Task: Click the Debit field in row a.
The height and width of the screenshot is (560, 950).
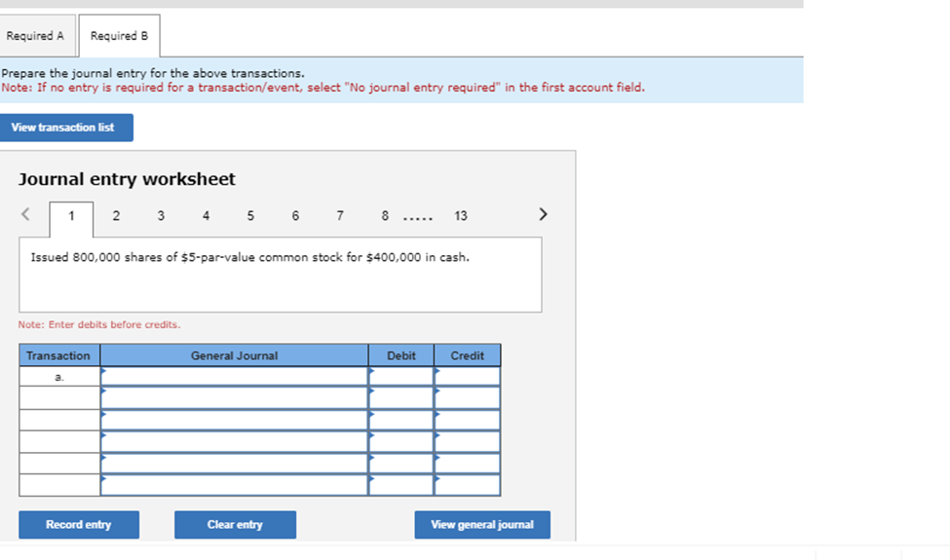Action: [401, 377]
